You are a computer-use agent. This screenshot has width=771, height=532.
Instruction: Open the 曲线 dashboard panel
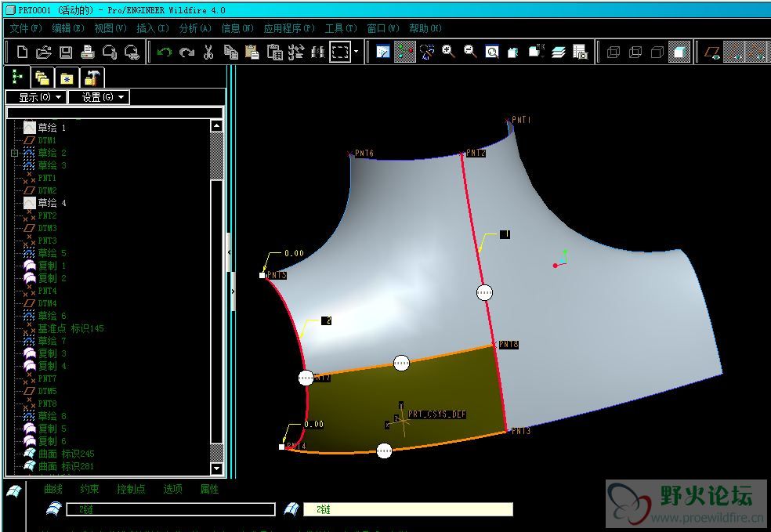point(53,489)
